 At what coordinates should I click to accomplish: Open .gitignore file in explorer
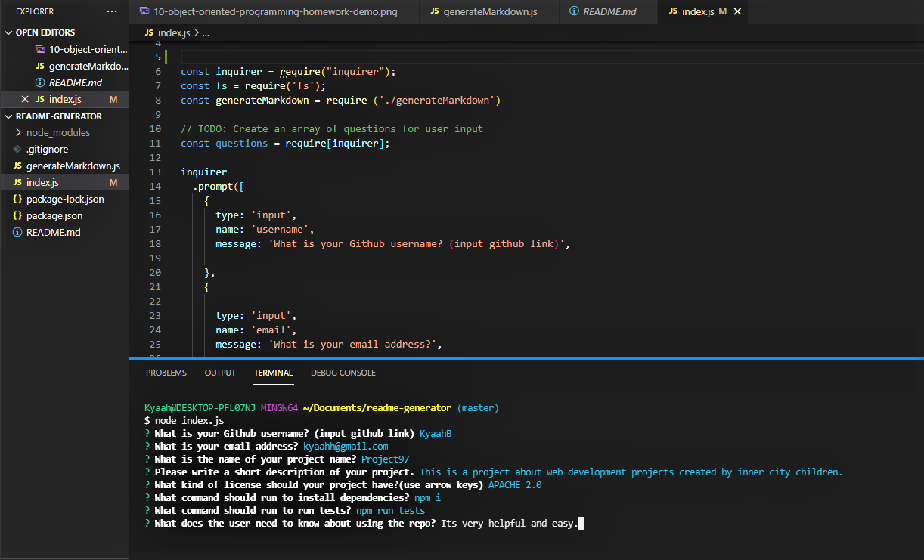(x=47, y=149)
